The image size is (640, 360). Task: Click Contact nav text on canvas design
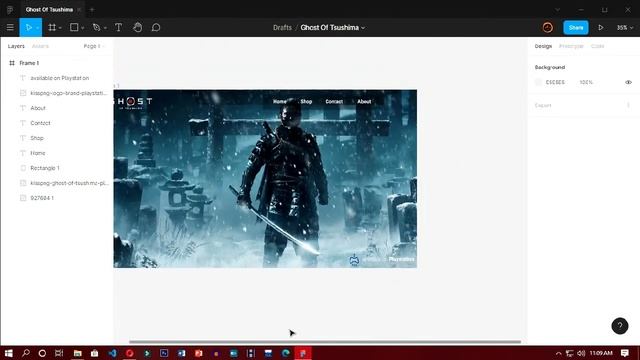pyautogui.click(x=334, y=101)
